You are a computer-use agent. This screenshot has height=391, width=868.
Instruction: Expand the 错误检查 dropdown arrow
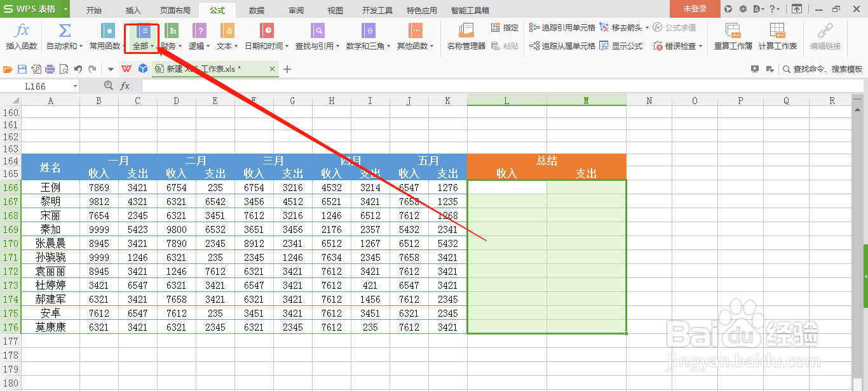coord(702,46)
